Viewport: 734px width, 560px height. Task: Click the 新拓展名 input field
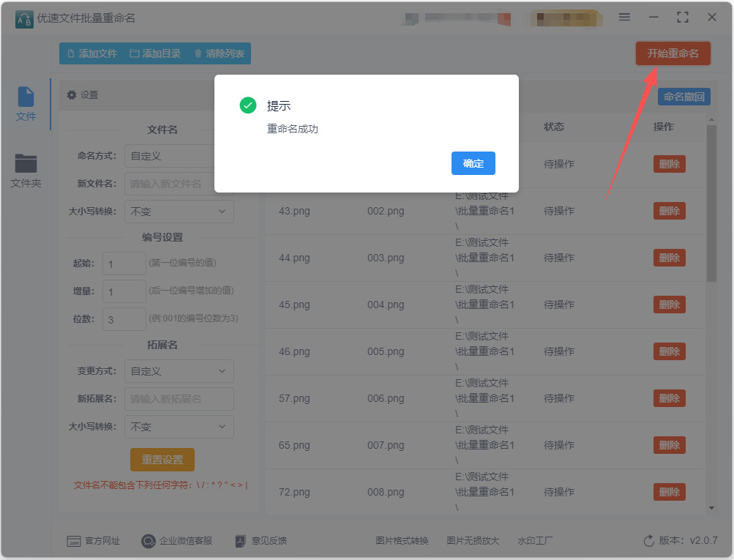tap(179, 399)
